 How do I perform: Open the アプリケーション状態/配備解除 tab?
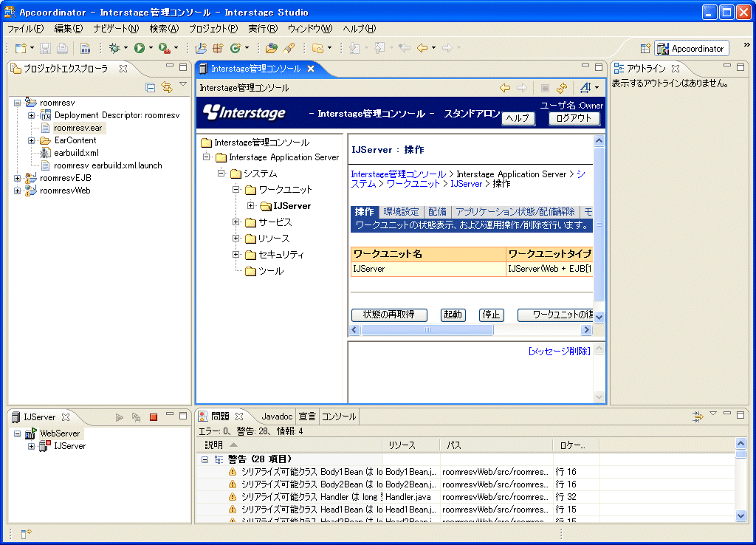515,212
